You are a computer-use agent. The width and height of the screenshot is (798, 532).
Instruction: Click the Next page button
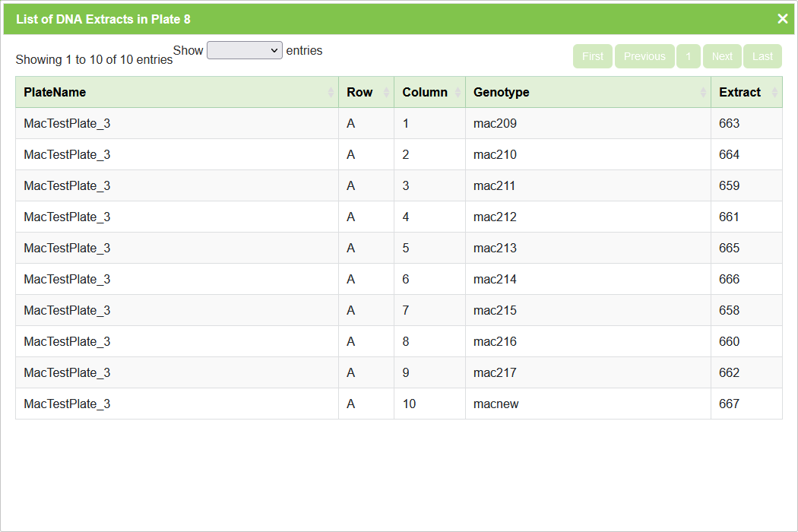722,56
